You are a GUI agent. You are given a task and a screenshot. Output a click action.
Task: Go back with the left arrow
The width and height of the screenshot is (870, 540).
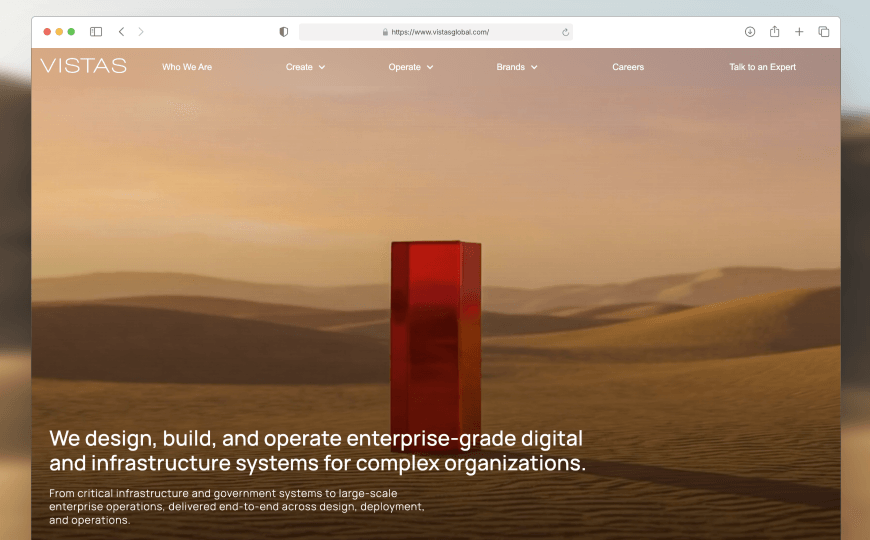(122, 32)
